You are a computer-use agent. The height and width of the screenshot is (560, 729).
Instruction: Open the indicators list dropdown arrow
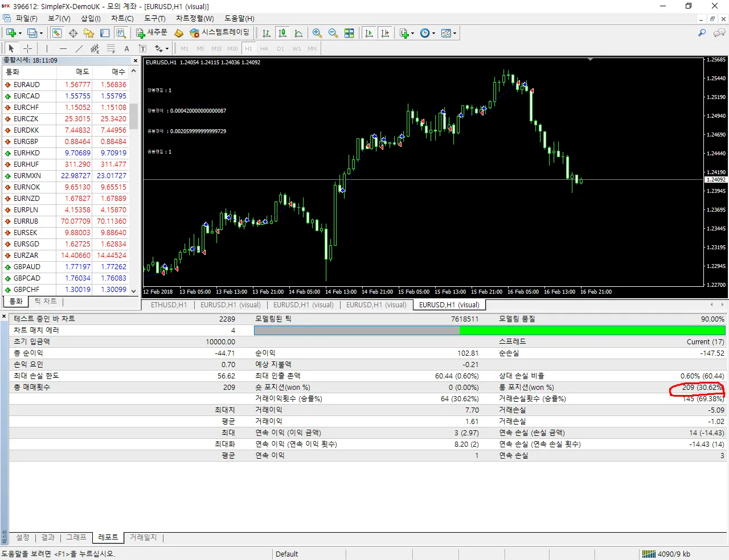tap(412, 33)
